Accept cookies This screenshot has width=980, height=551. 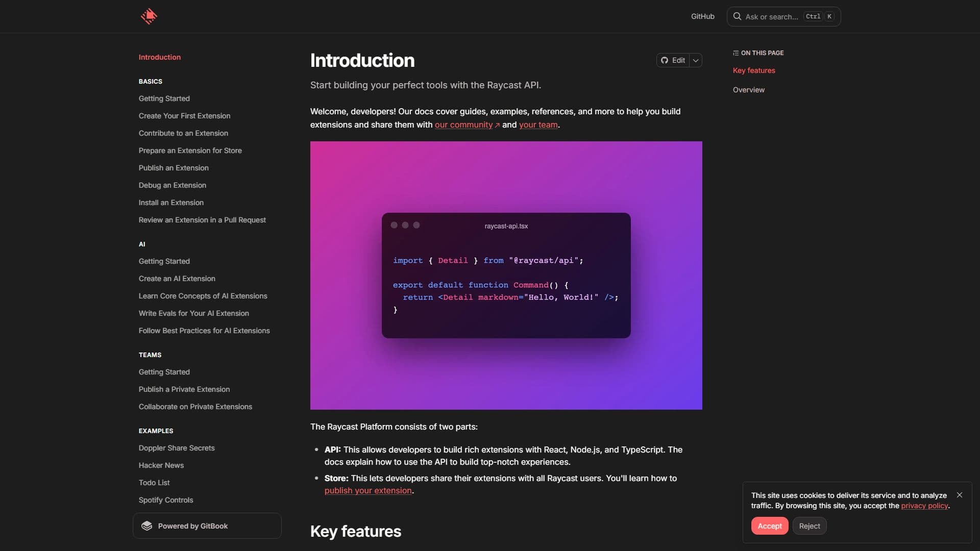click(770, 526)
